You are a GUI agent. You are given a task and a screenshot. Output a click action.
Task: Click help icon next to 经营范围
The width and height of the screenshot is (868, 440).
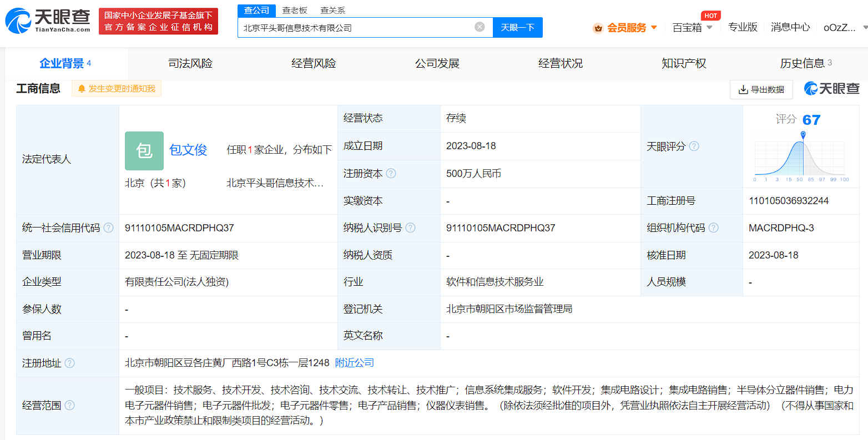point(70,406)
